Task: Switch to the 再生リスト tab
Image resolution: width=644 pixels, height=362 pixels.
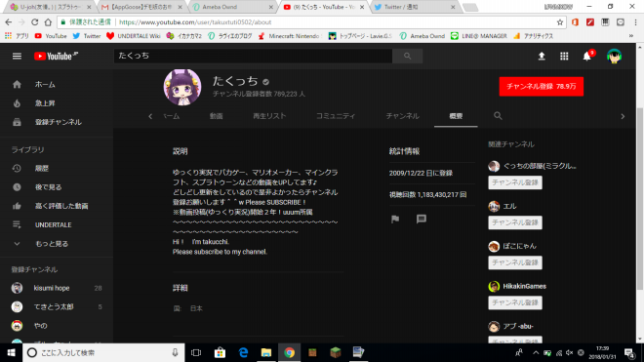Action: pyautogui.click(x=269, y=116)
